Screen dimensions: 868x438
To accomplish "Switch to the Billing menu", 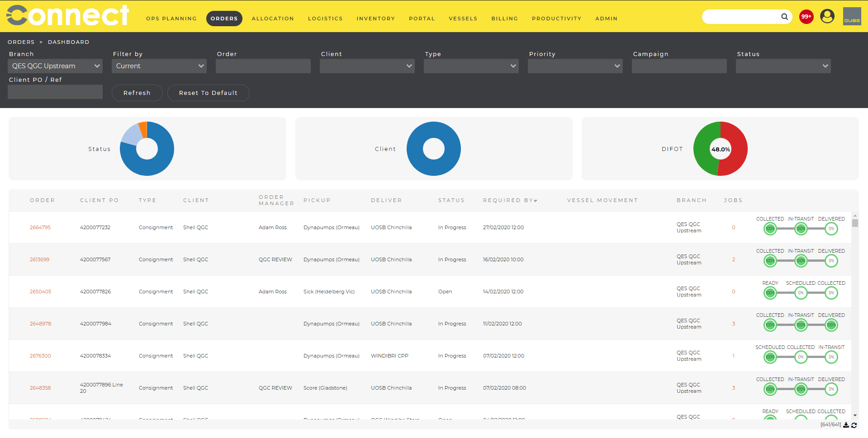I will point(504,19).
